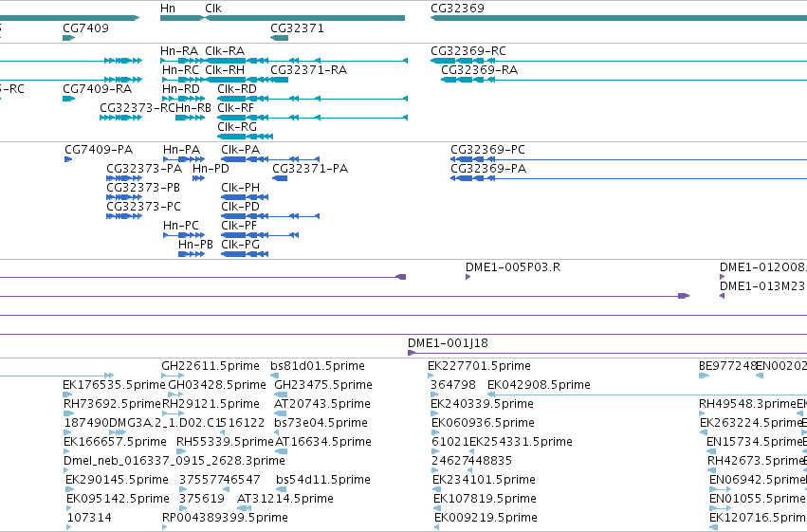Open EST AT16634.5prime
Viewport: 807px width, 532px height.
coord(323,442)
